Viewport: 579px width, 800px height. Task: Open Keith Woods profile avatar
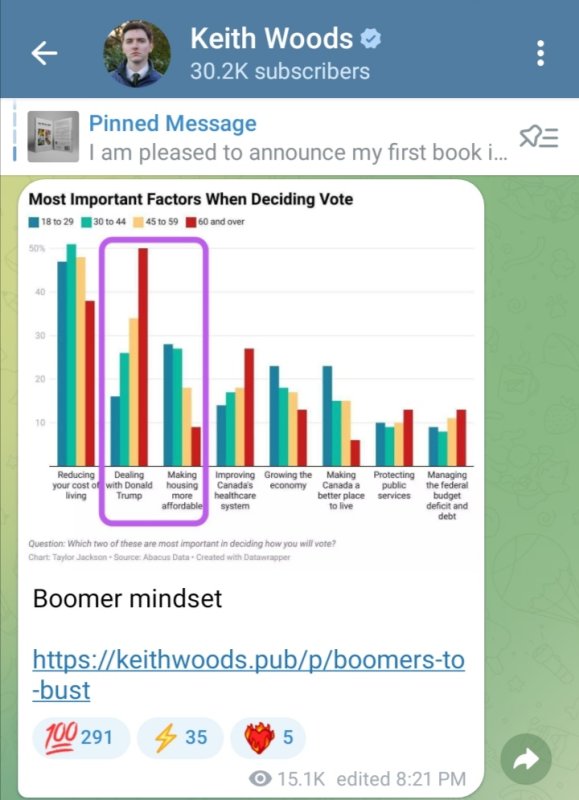[x=137, y=54]
